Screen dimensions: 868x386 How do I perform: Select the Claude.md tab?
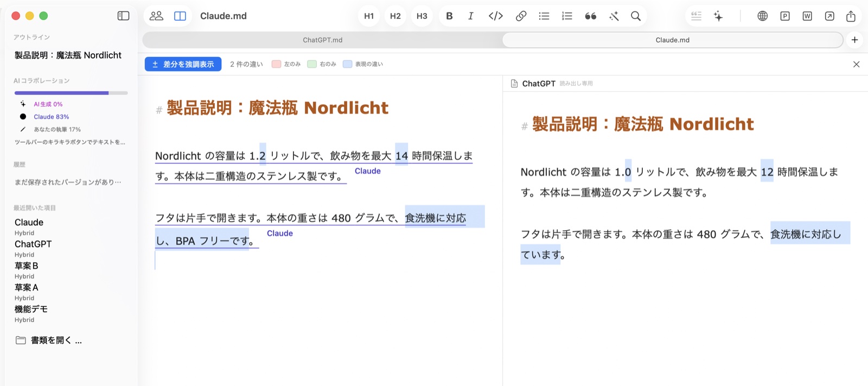coord(673,40)
